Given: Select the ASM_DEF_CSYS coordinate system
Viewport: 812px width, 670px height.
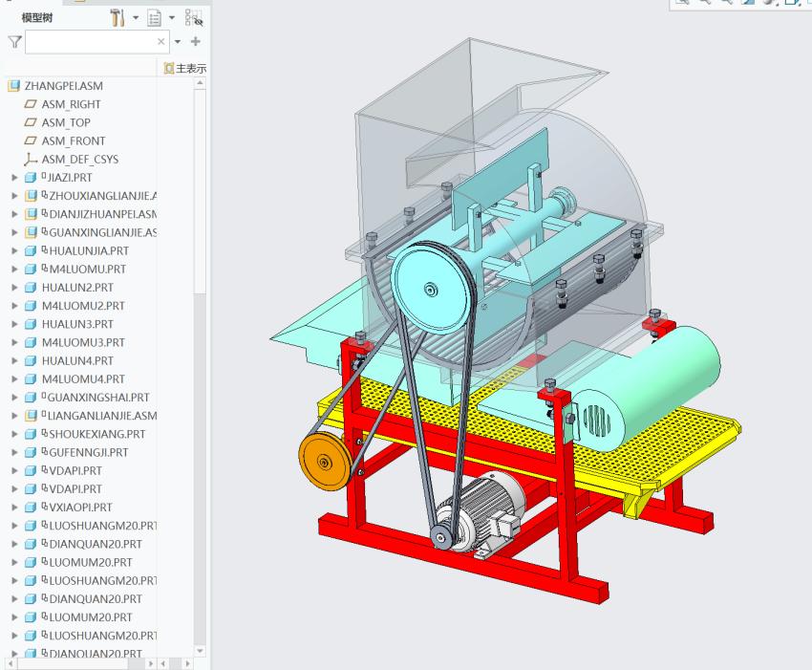Looking at the screenshot, I should pos(79,160).
